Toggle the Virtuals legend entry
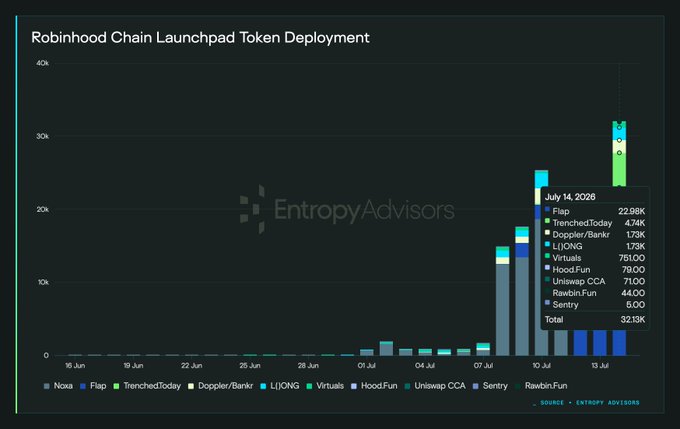Screen dimensions: 680x429 (325, 386)
